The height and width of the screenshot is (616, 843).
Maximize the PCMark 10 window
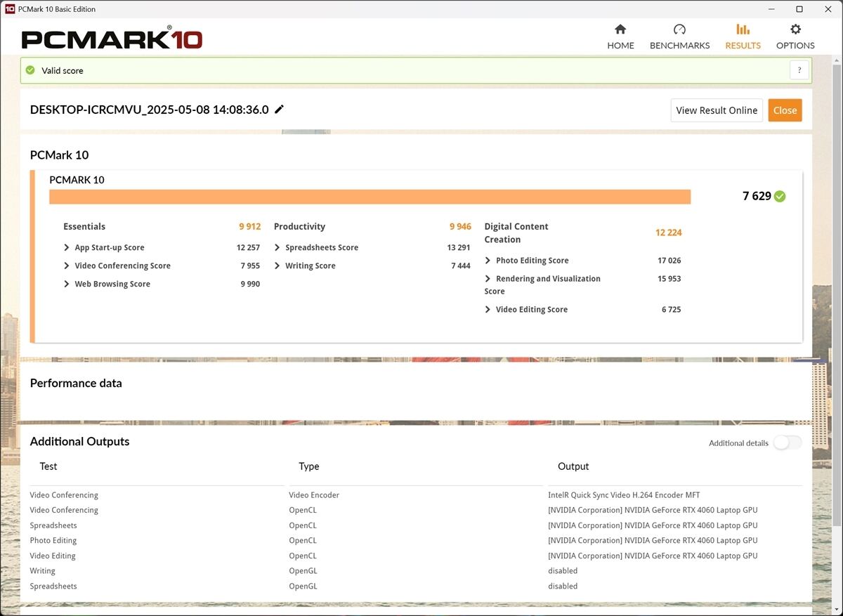tap(799, 9)
